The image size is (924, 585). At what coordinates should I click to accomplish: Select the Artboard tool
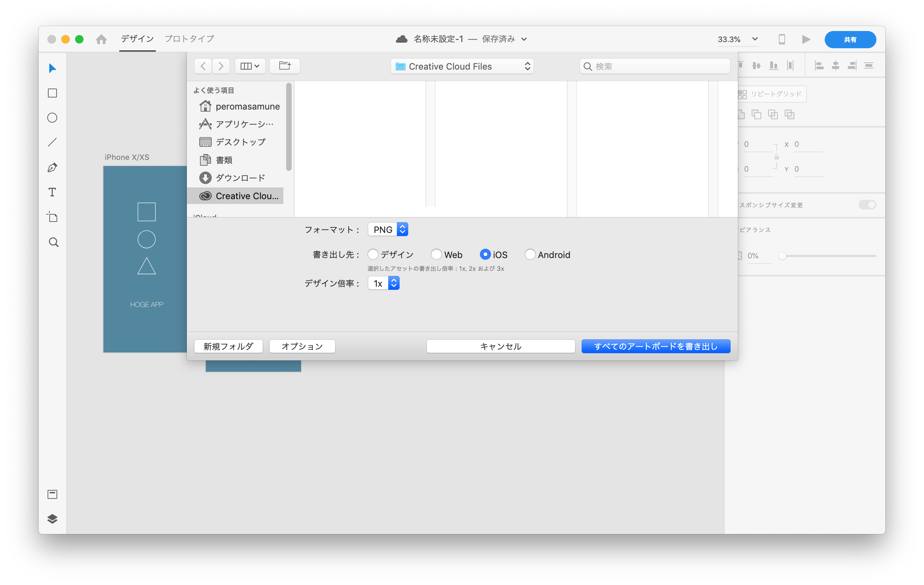click(52, 217)
